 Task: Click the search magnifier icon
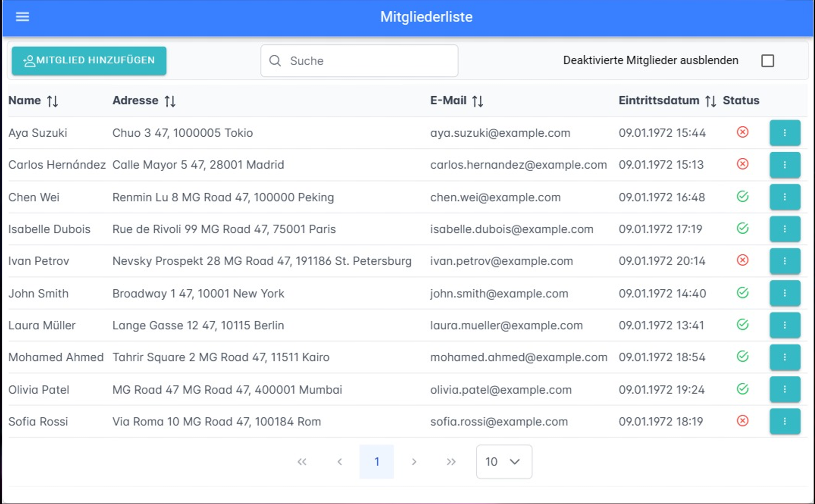(275, 61)
